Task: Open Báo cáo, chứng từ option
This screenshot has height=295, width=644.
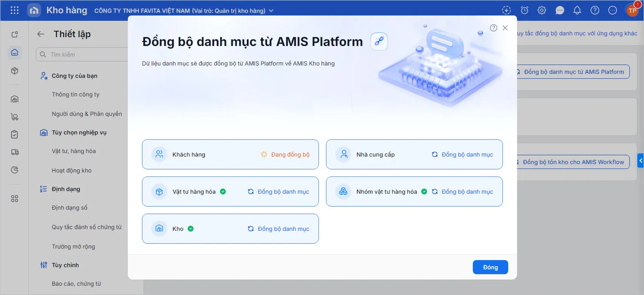Action: tap(77, 284)
